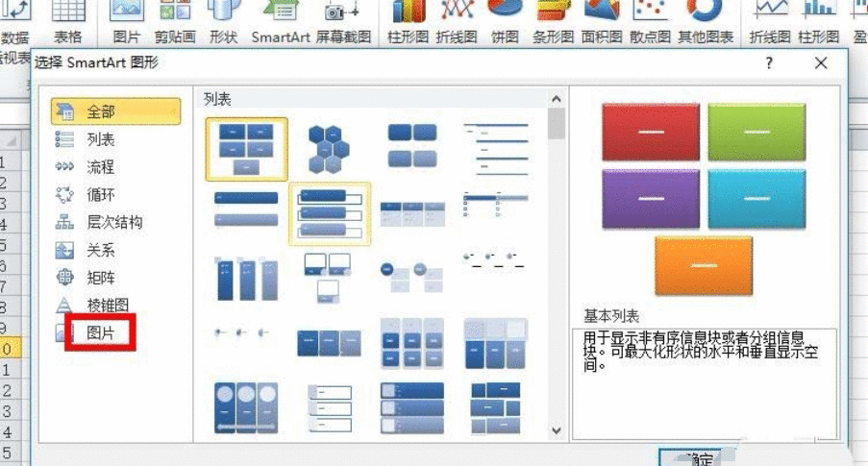Open the 饼图 chart menu
This screenshot has height=466, width=868.
505,23
